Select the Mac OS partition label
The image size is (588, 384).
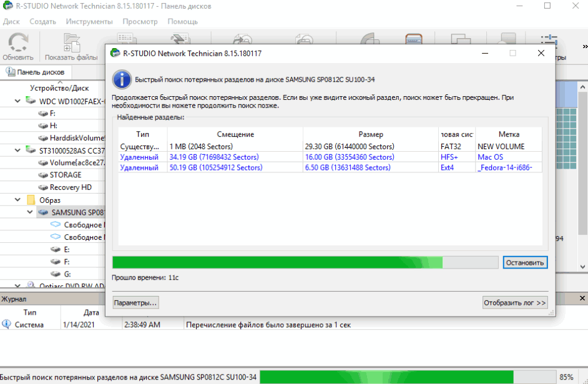coord(490,157)
